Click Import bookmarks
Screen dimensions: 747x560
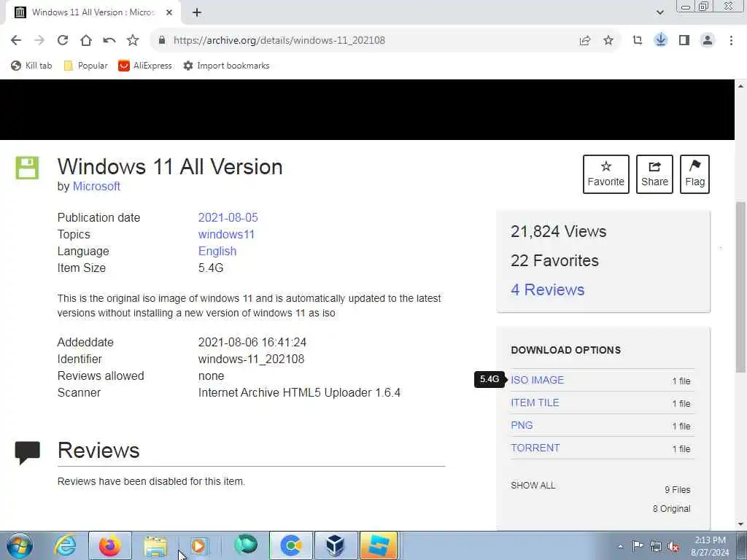pyautogui.click(x=226, y=66)
